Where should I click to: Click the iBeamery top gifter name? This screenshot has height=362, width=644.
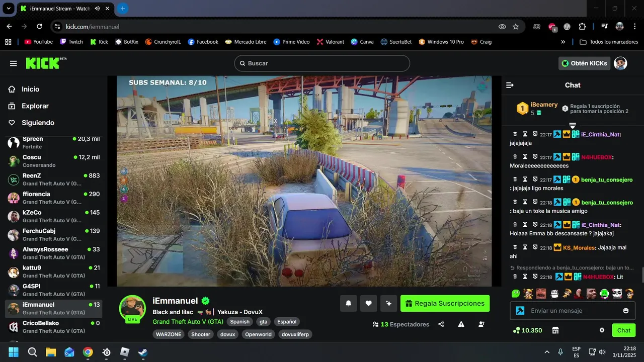[544, 105]
